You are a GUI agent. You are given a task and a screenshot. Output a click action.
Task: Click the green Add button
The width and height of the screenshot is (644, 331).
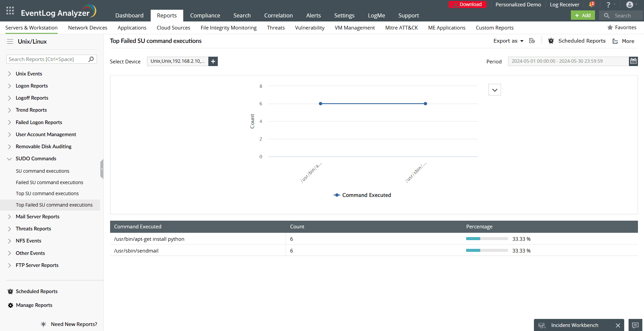pyautogui.click(x=583, y=15)
